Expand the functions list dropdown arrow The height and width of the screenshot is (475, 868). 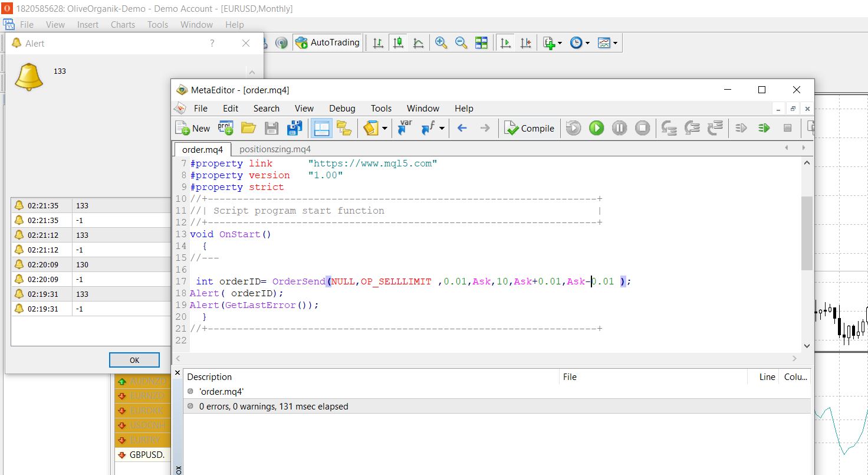click(442, 128)
